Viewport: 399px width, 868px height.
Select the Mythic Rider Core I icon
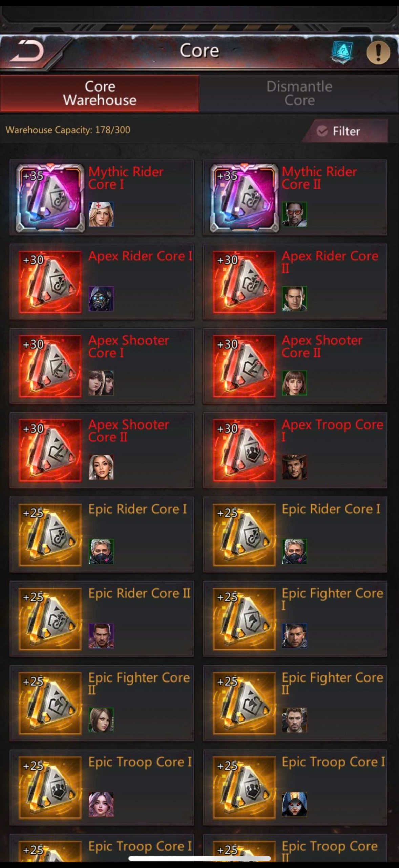coord(50,198)
